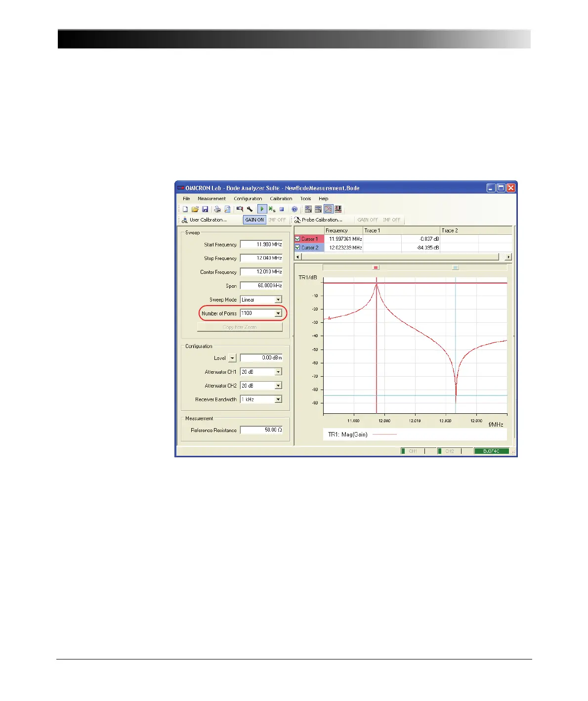Screen dimensions: 588x701
Task: Select the second measurement mode icon
Action: pos(318,209)
